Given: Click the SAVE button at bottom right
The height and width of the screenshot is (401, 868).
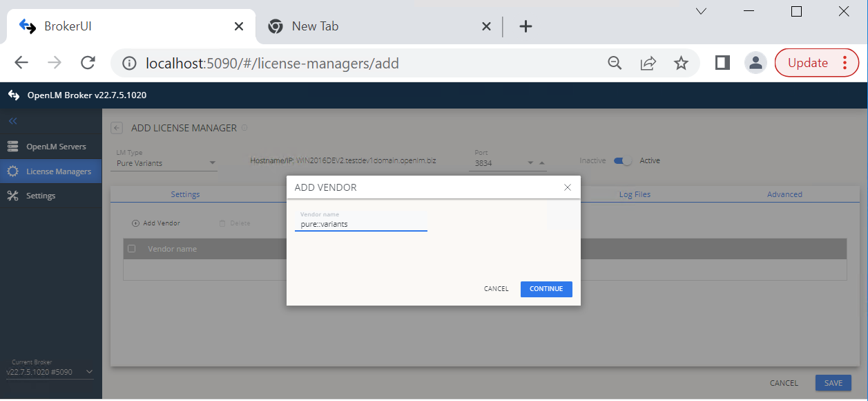Looking at the screenshot, I should (x=833, y=382).
